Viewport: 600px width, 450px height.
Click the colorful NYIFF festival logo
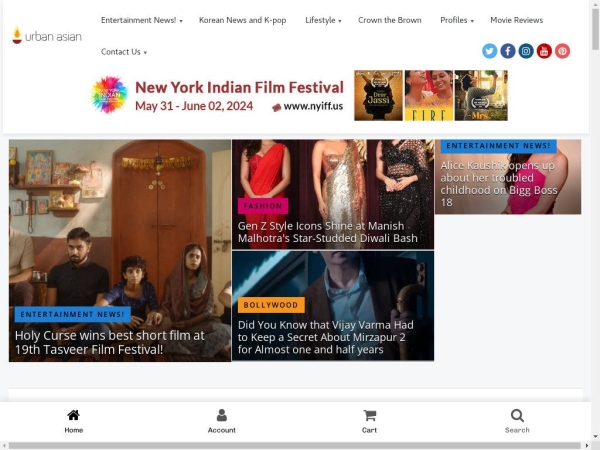pyautogui.click(x=109, y=95)
